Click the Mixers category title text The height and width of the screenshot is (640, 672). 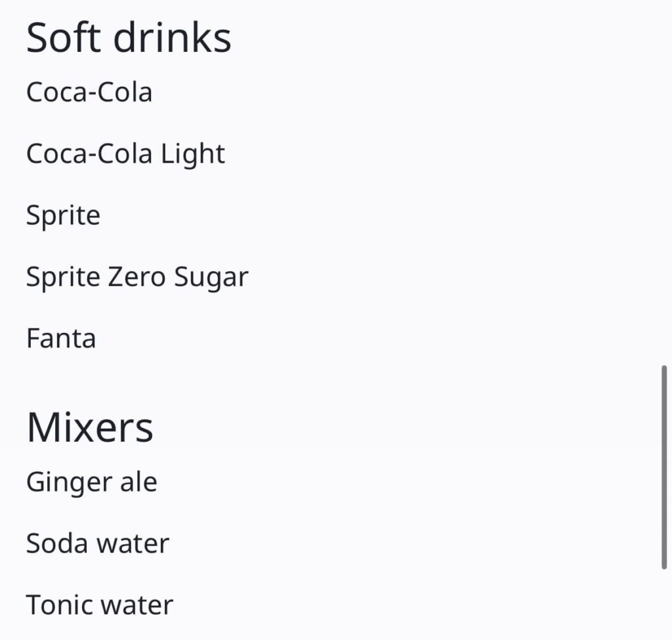coord(90,427)
